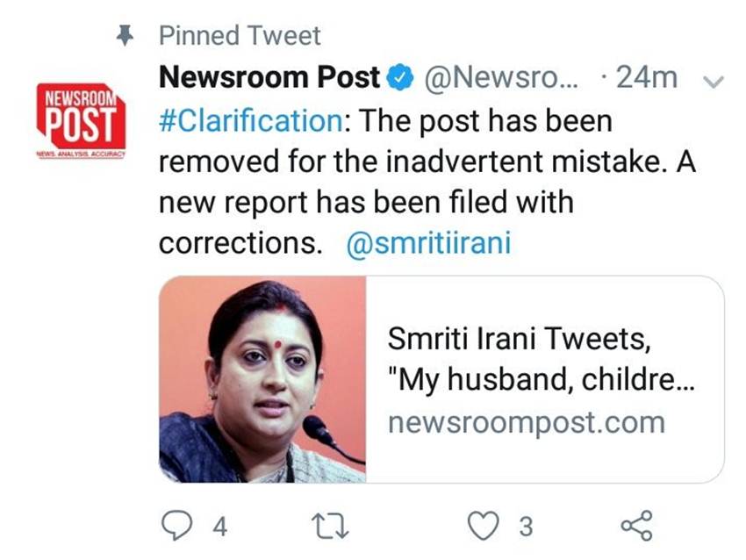Like the tweet with the heart icon

pos(482,525)
